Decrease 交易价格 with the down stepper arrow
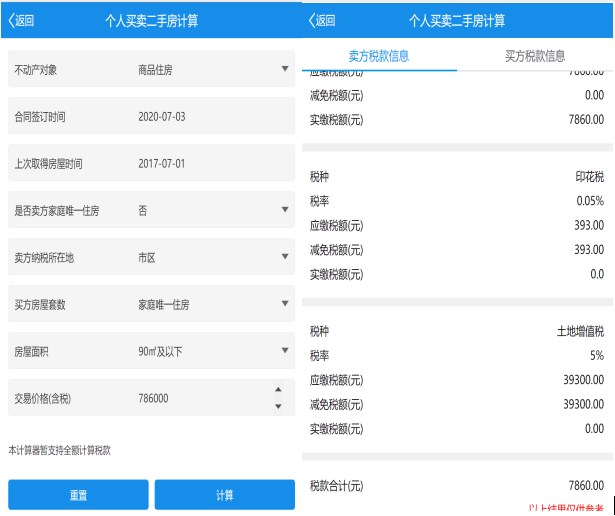This screenshot has width=615, height=516. 278,406
